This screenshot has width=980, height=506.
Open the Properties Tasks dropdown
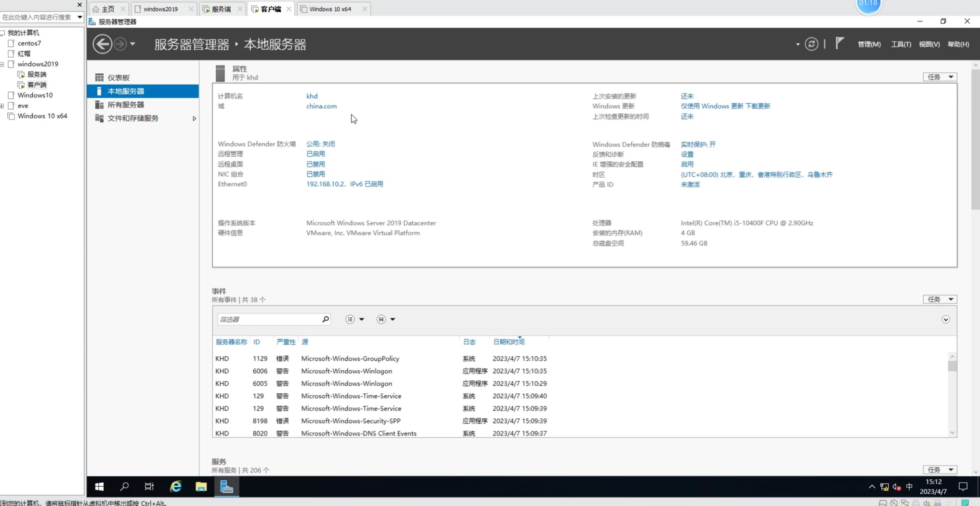coord(940,77)
